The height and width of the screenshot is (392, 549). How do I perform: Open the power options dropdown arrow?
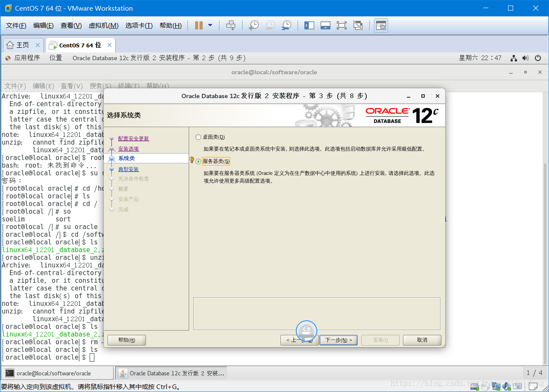click(210, 26)
